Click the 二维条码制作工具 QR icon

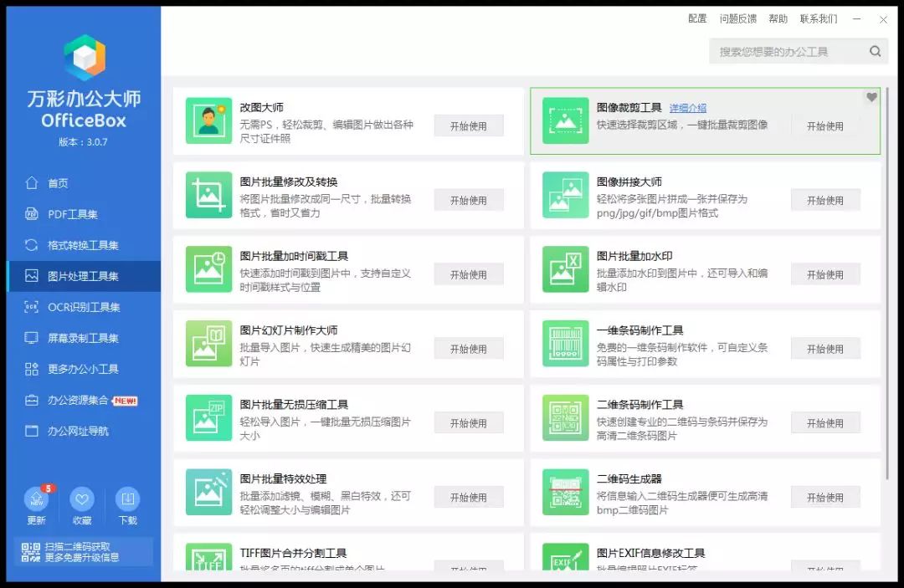[x=565, y=417]
